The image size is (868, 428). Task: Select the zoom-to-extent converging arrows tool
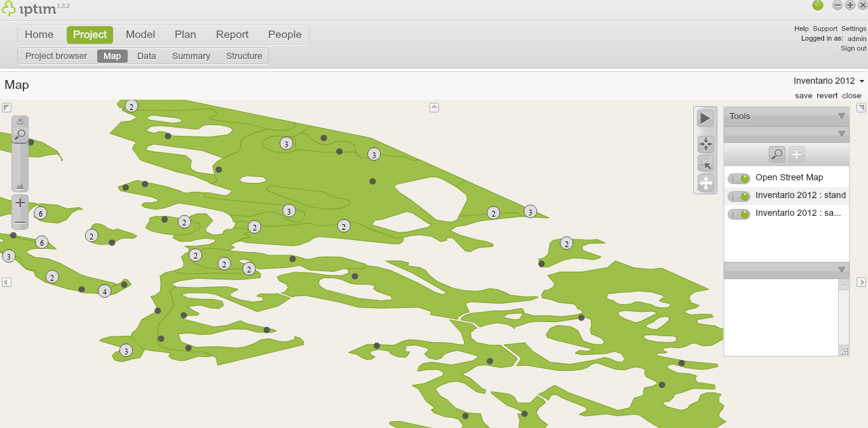(705, 144)
